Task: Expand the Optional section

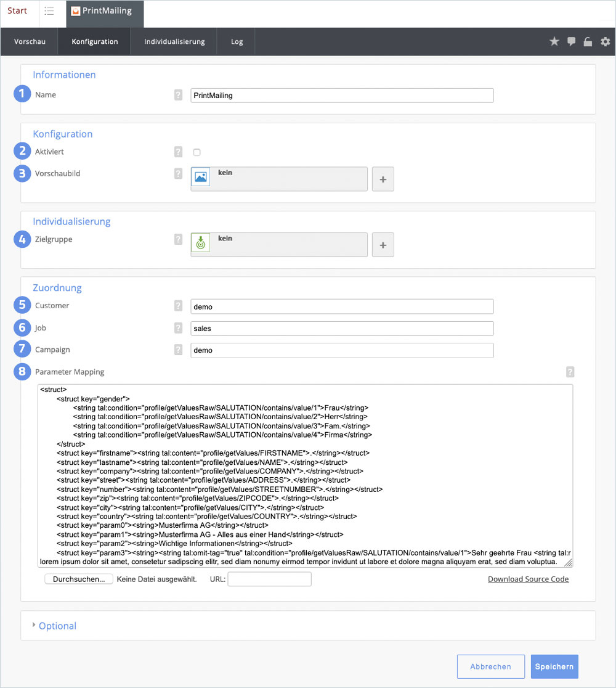Action: (x=57, y=626)
